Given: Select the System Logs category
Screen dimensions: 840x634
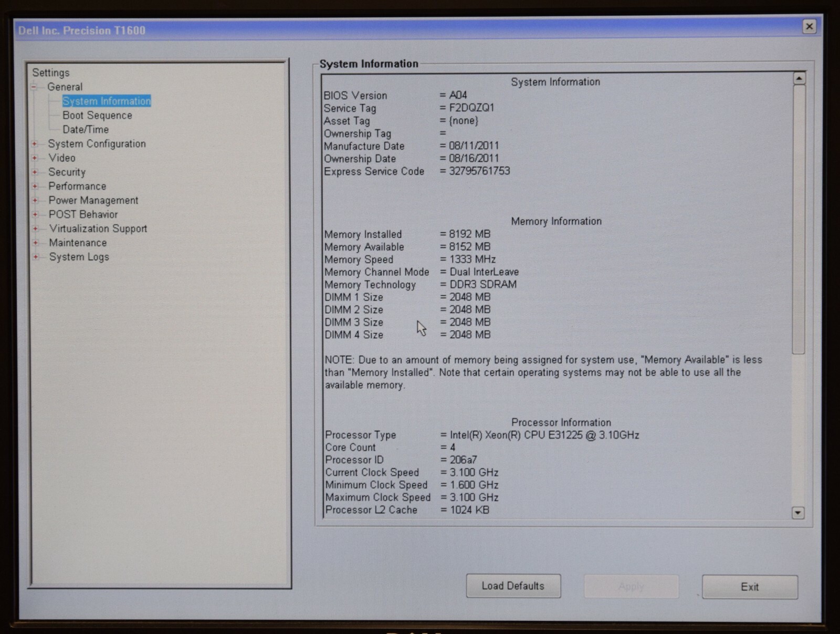Looking at the screenshot, I should 79,257.
